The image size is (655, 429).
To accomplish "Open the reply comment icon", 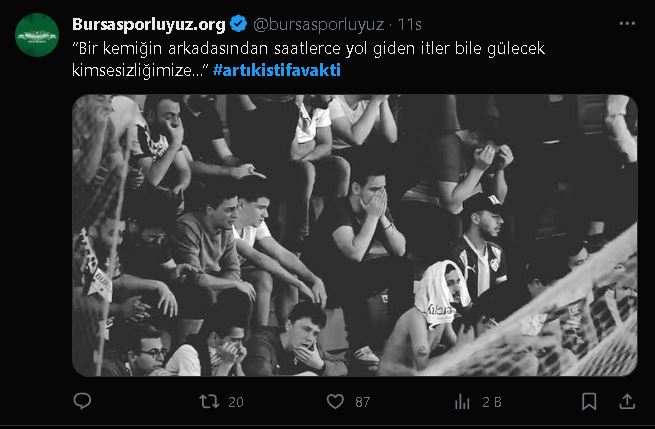I will (x=82, y=401).
